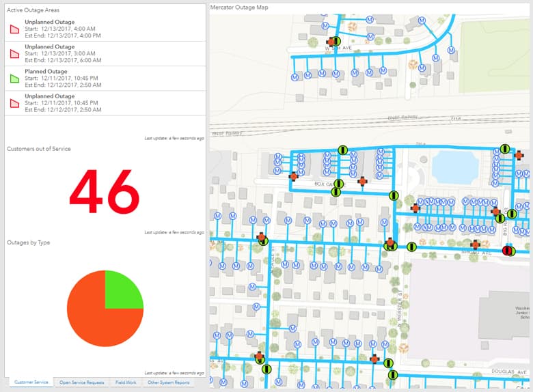Click red polygon icon of first Unplanned Outage
The image size is (533, 392).
pyautogui.click(x=14, y=29)
